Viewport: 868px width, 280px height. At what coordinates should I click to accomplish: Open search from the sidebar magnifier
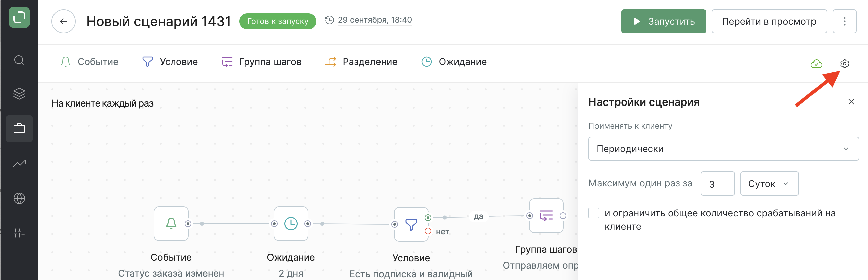coord(19,60)
